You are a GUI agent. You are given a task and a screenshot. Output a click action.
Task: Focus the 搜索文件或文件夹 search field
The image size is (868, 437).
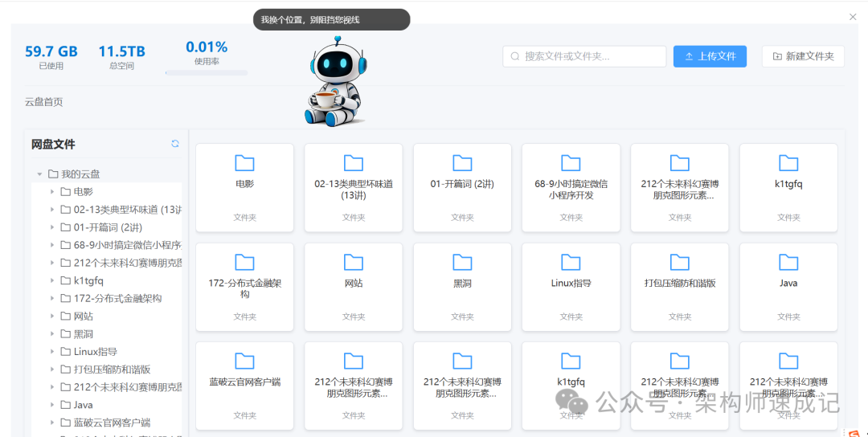[584, 56]
